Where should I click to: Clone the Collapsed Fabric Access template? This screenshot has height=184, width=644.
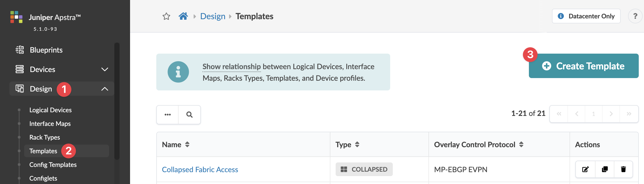tap(605, 169)
